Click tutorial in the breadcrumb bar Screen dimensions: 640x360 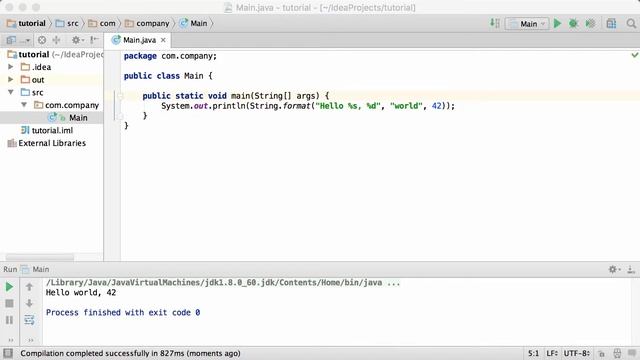pyautogui.click(x=27, y=23)
